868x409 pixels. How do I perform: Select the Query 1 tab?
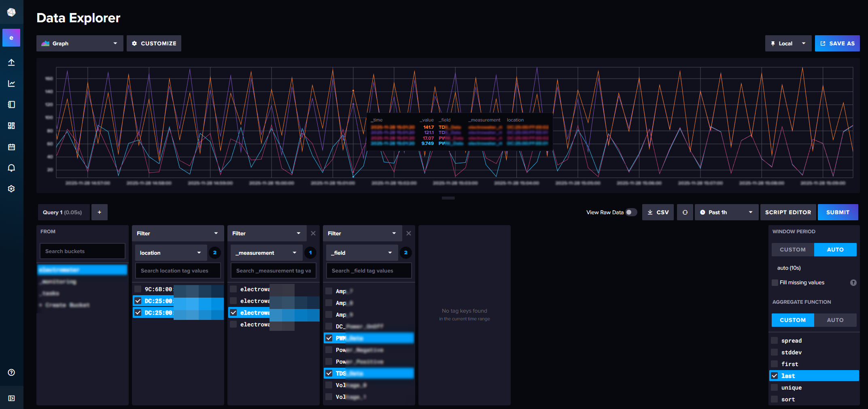click(x=62, y=212)
